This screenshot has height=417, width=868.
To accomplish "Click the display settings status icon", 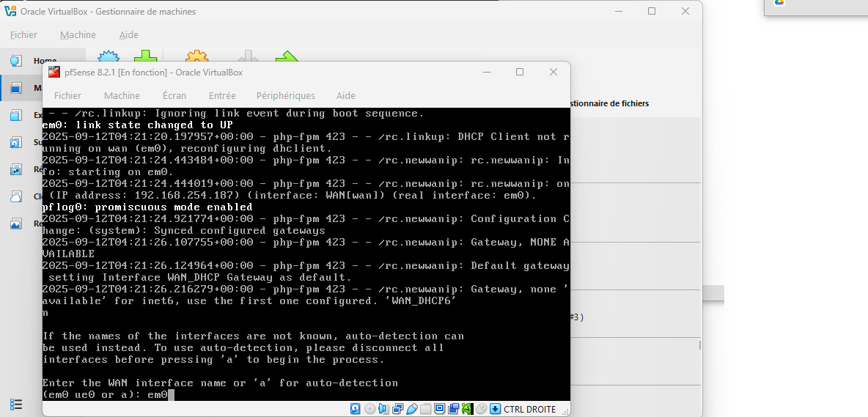I will click(440, 409).
